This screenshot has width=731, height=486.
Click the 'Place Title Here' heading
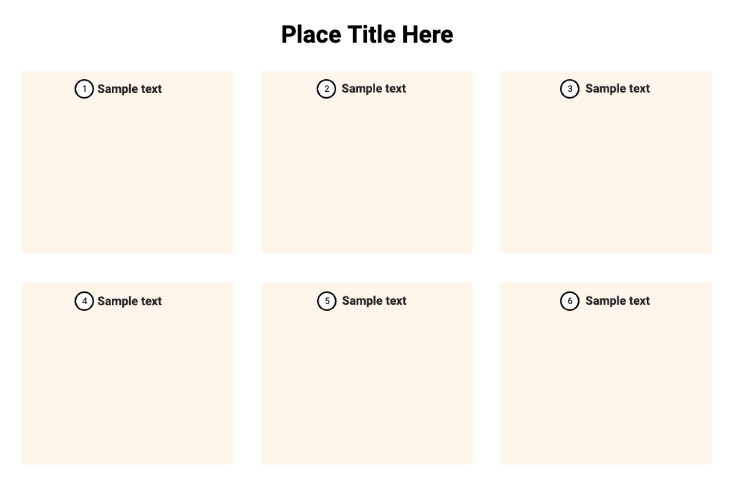tap(366, 35)
